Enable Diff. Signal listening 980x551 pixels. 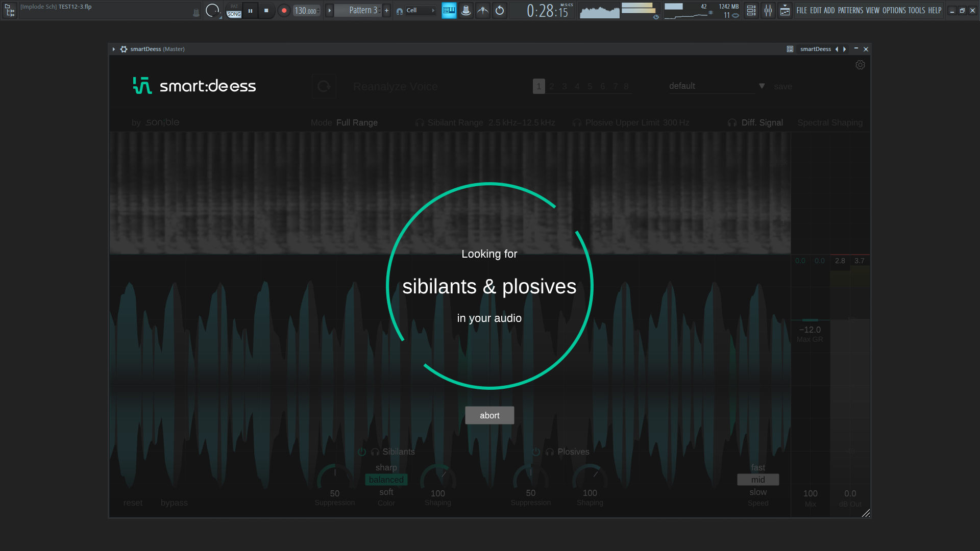coord(762,123)
